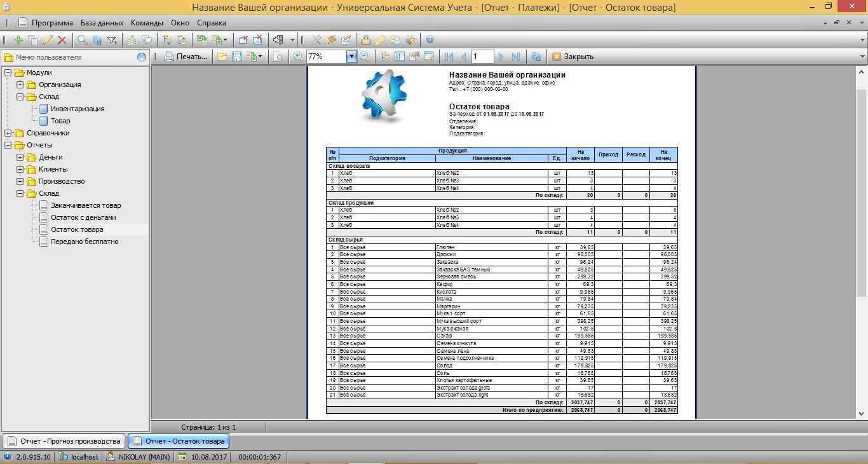The image size is (868, 464).
Task: Go to the last page of report
Action: pos(516,57)
